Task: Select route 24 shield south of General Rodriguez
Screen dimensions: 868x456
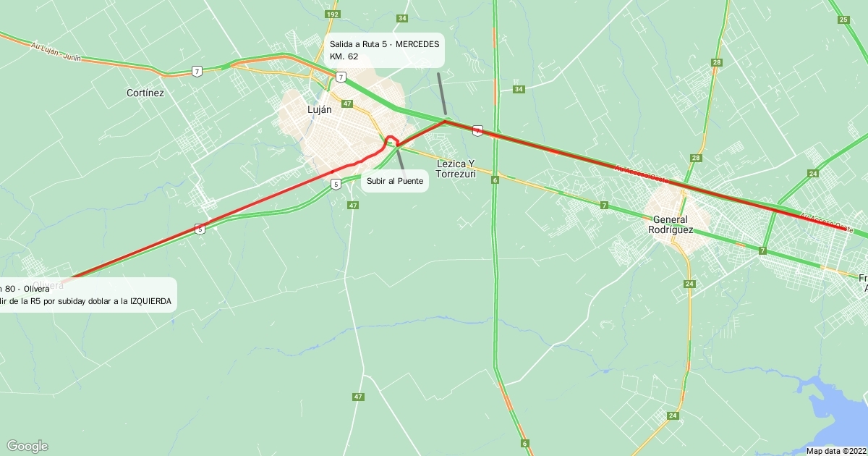Action: tap(689, 284)
